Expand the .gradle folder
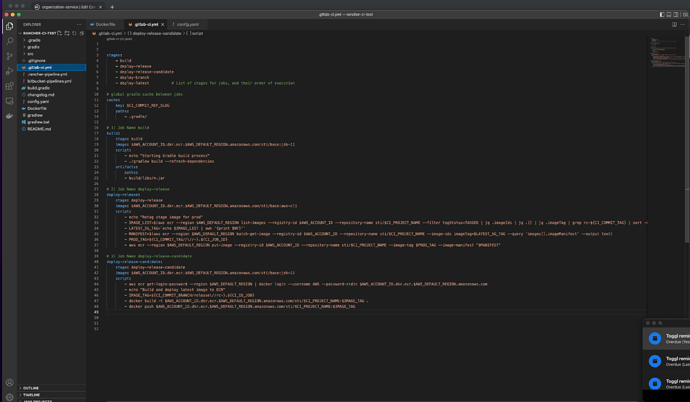 pos(34,40)
